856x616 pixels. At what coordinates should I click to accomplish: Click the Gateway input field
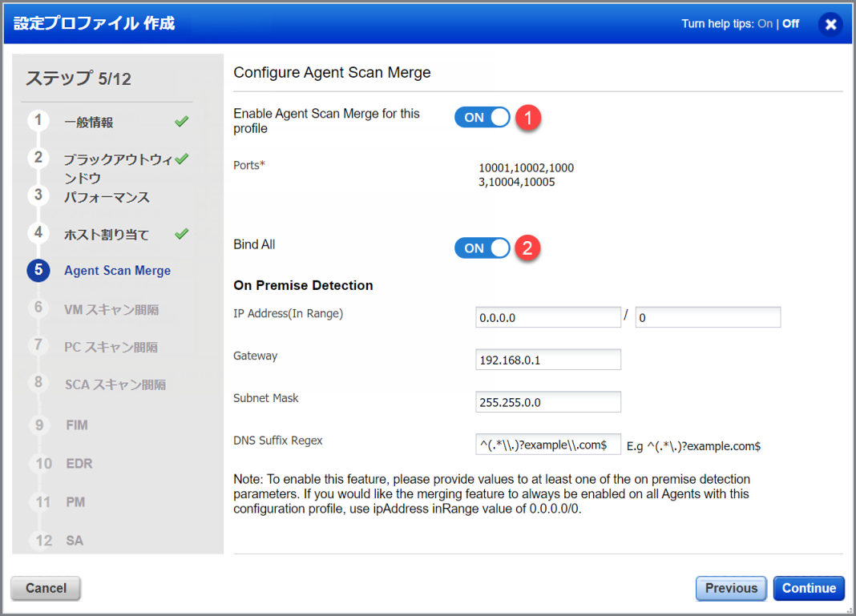pyautogui.click(x=547, y=360)
